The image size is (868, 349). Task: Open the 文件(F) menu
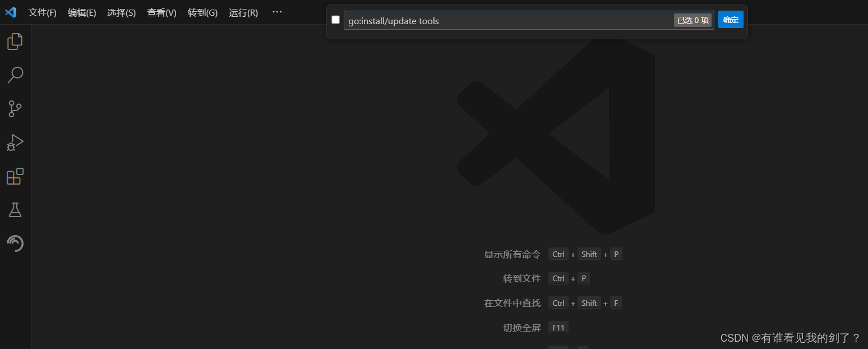[43, 12]
